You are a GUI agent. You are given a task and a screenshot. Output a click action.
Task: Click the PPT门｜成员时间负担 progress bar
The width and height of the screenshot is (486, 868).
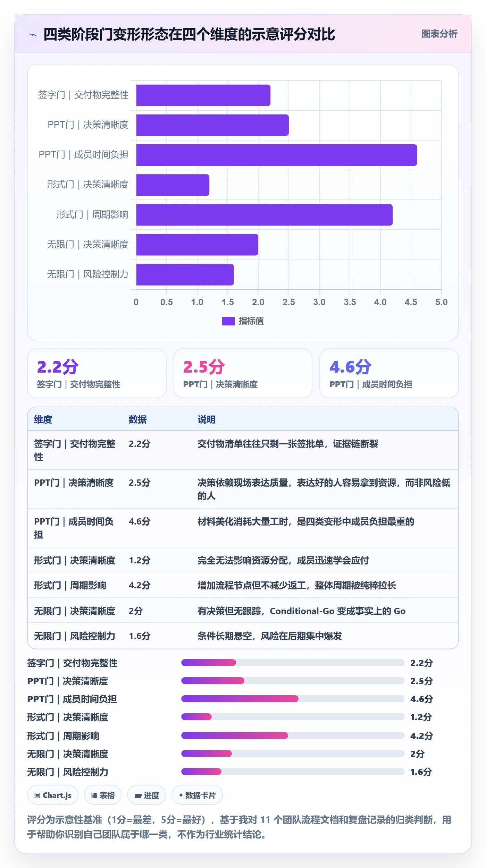(293, 699)
